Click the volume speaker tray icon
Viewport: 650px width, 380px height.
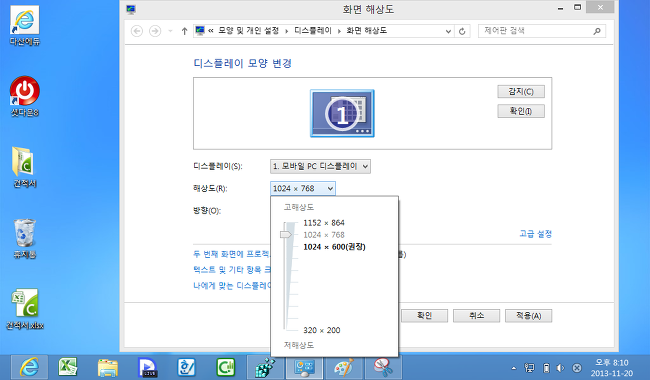(x=560, y=368)
